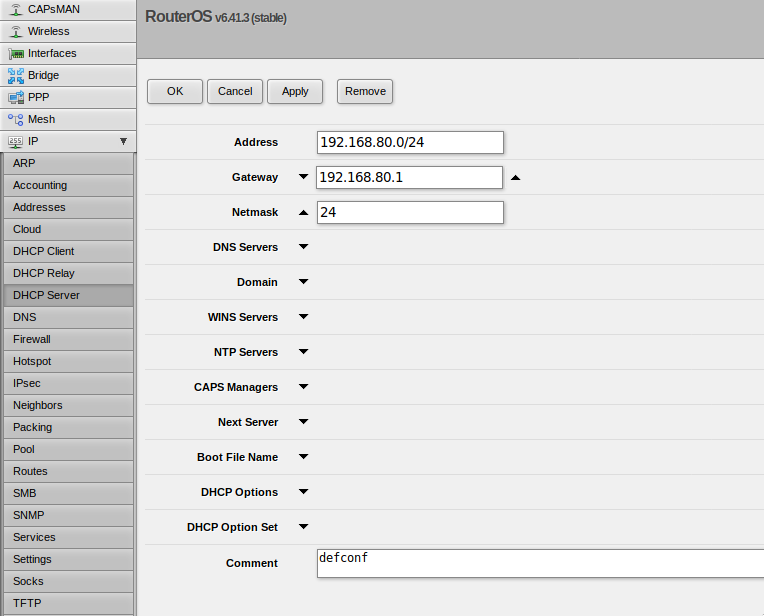The image size is (764, 616).
Task: Expand the Next Server field
Action: (304, 422)
